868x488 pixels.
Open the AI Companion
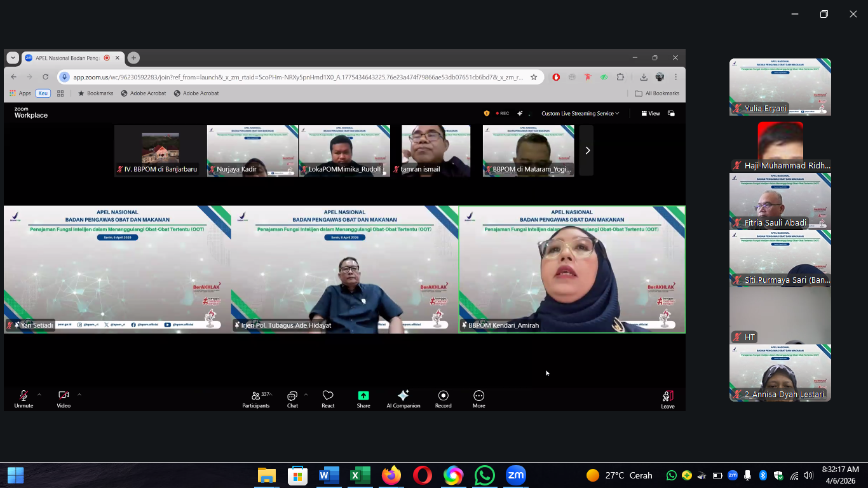(x=403, y=398)
